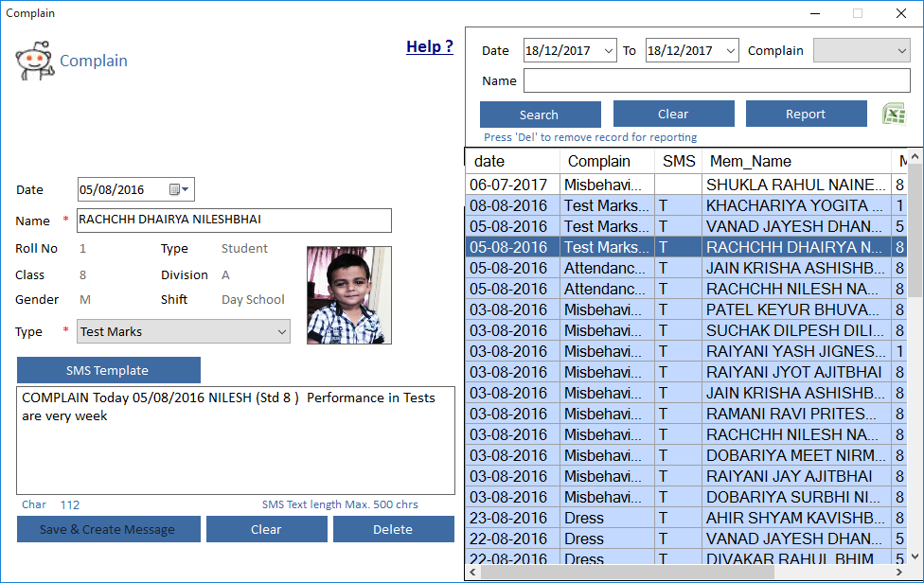Click the Complain column header
924x583 pixels.
(598, 162)
